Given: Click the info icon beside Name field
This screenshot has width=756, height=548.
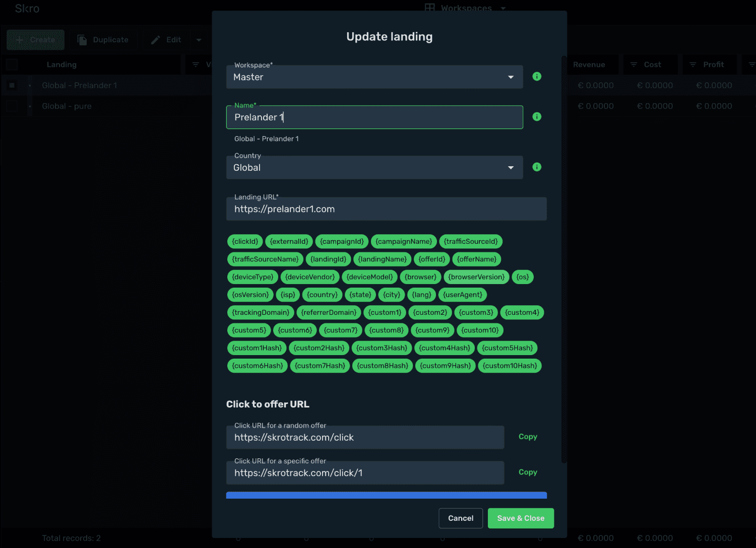Looking at the screenshot, I should [537, 117].
